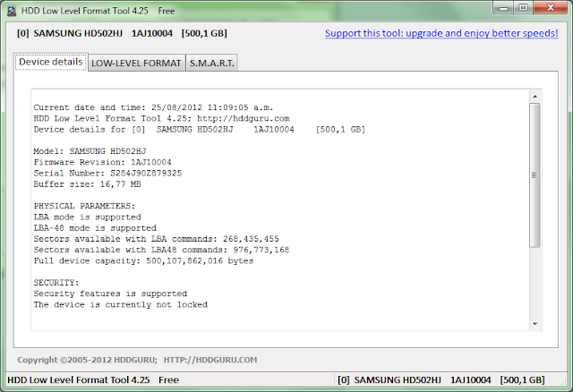The width and height of the screenshot is (573, 392).
Task: Click the 'Full device capacity' line
Action: pyautogui.click(x=143, y=260)
